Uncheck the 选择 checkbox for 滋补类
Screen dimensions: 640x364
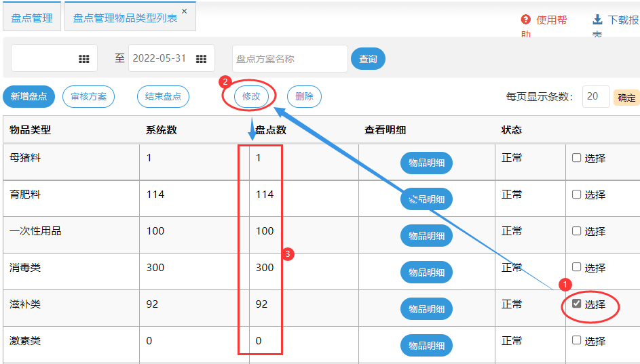click(577, 304)
